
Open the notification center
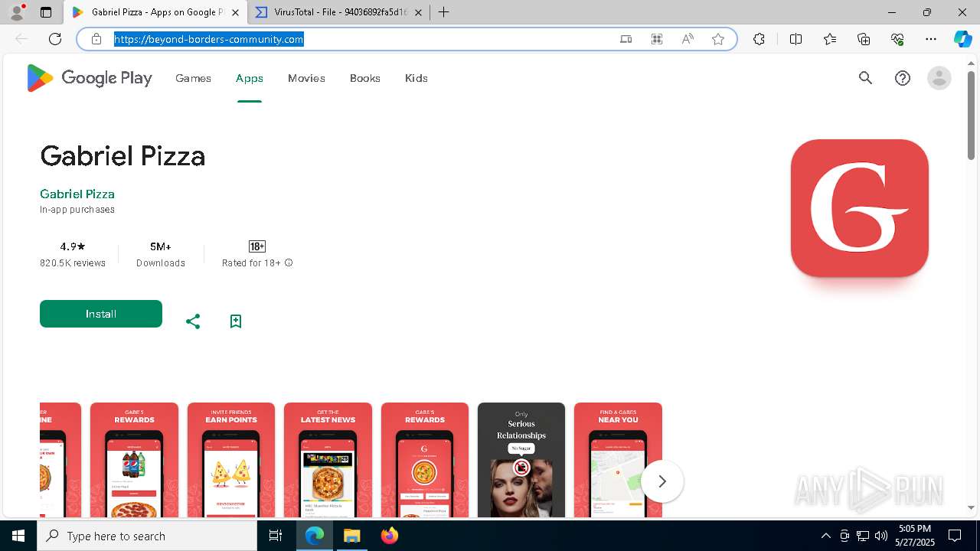(955, 536)
